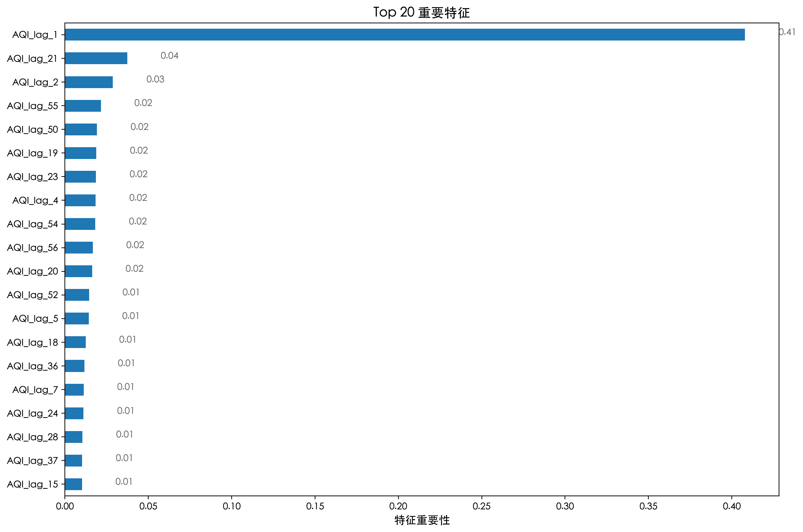Image resolution: width=803 pixels, height=532 pixels.
Task: Click the AQI_lag_7 bar
Action: point(74,390)
